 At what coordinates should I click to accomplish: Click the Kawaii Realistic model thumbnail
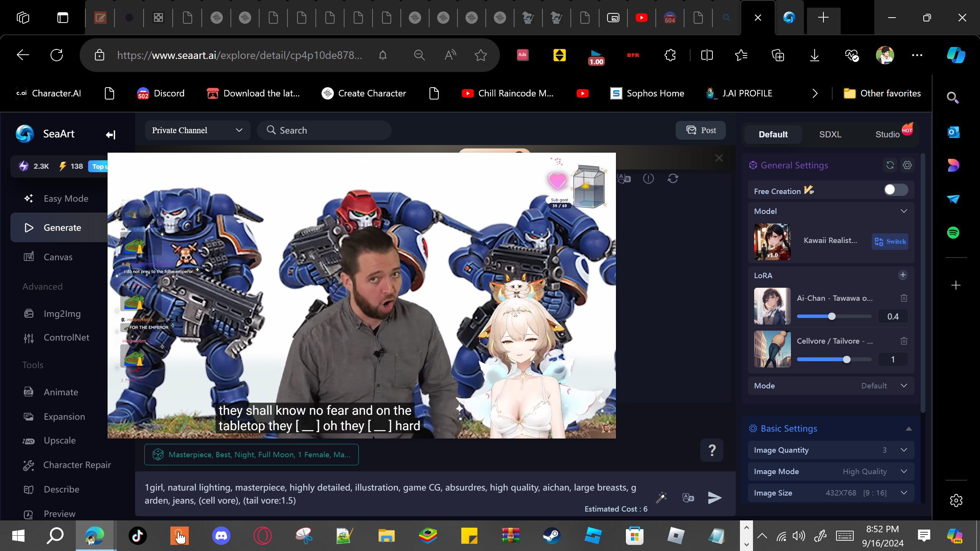(x=772, y=242)
